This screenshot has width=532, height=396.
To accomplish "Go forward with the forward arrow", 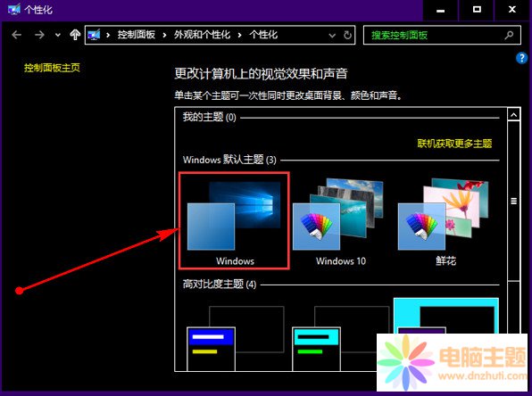I will [x=39, y=35].
